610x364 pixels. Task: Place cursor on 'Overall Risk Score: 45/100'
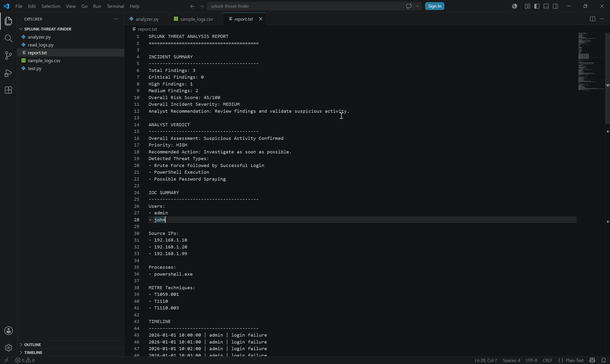184,98
